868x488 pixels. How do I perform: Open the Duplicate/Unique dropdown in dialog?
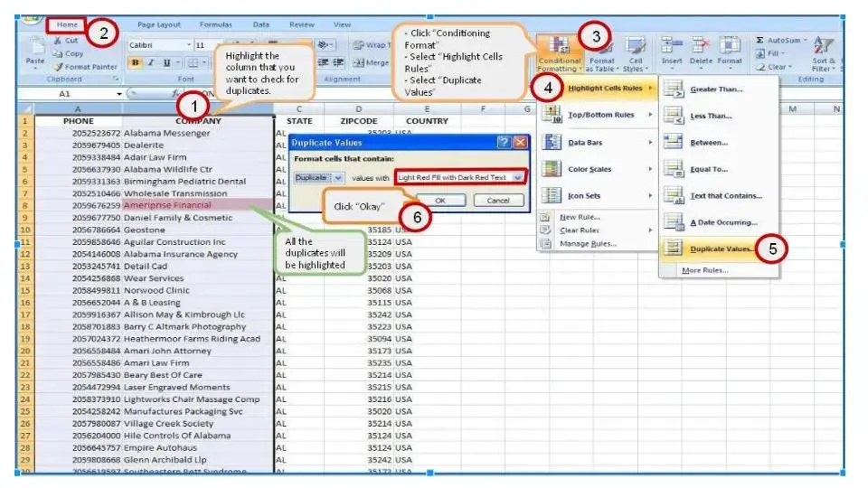click(x=319, y=178)
